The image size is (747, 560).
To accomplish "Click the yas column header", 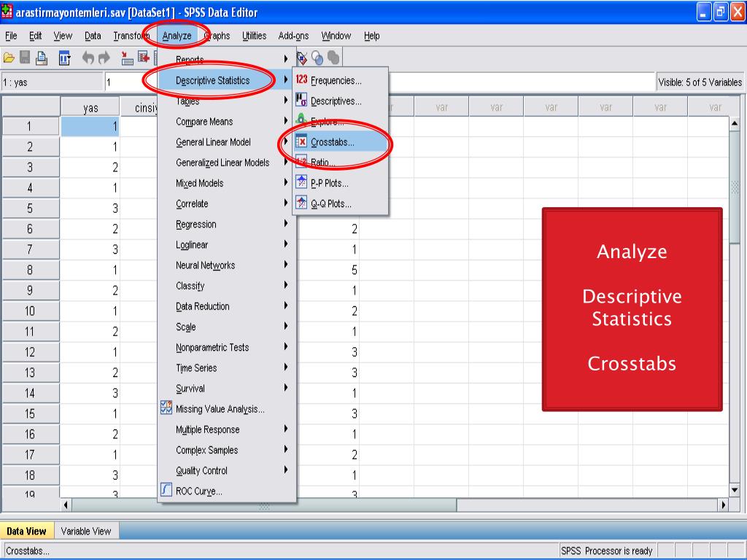I will 90,108.
